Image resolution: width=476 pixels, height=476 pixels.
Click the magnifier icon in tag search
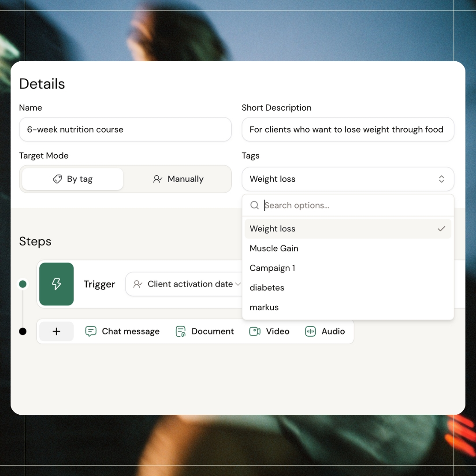(x=254, y=205)
